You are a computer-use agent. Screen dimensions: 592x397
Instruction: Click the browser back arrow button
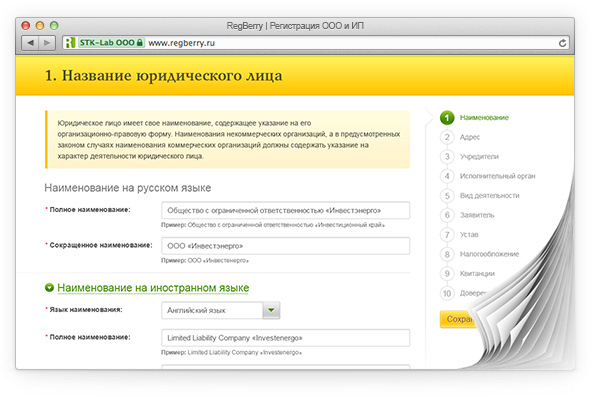[30, 43]
